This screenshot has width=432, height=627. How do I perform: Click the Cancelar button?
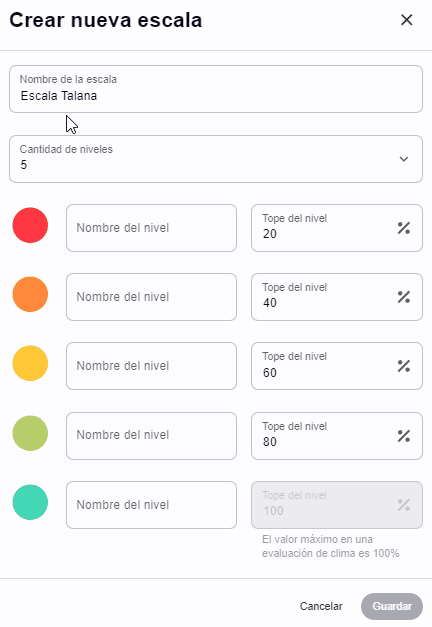coord(321,606)
